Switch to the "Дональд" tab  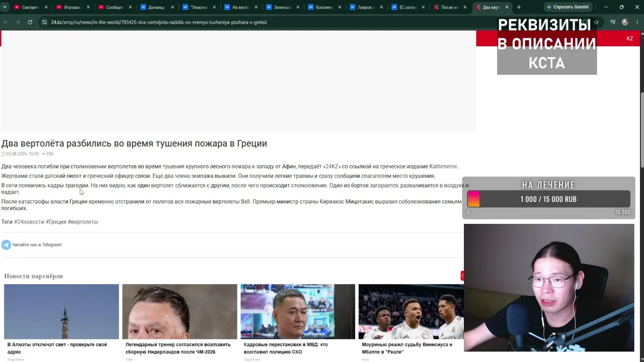point(156,7)
